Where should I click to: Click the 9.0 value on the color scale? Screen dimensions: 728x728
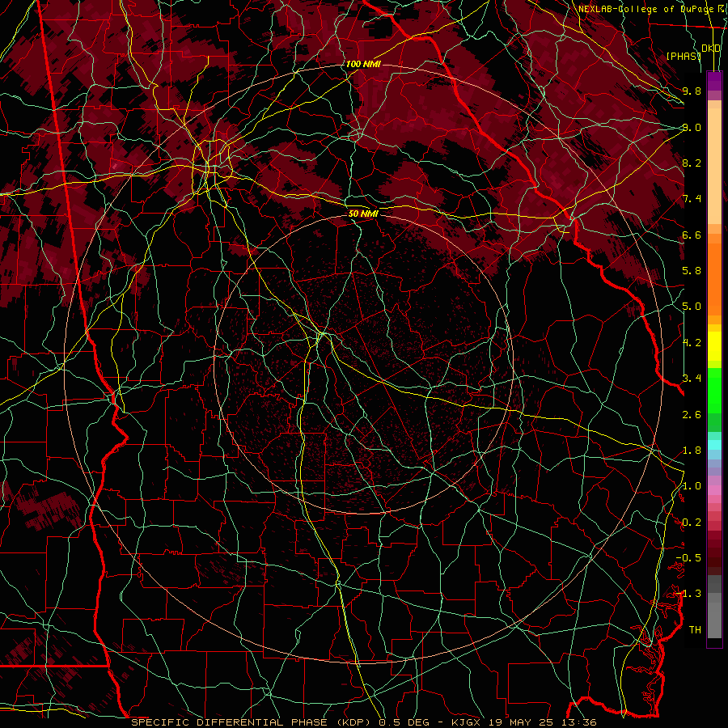tap(692, 127)
